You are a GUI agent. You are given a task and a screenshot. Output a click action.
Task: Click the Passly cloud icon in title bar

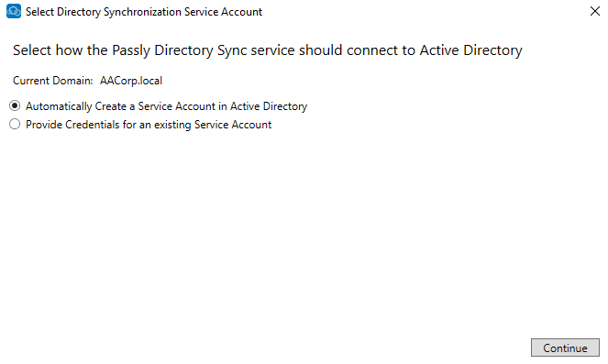click(x=14, y=11)
